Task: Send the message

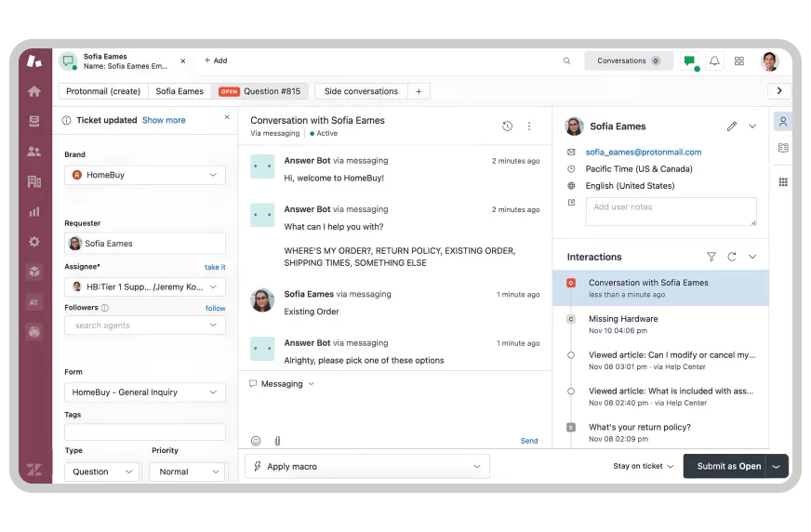Action: coord(529,441)
